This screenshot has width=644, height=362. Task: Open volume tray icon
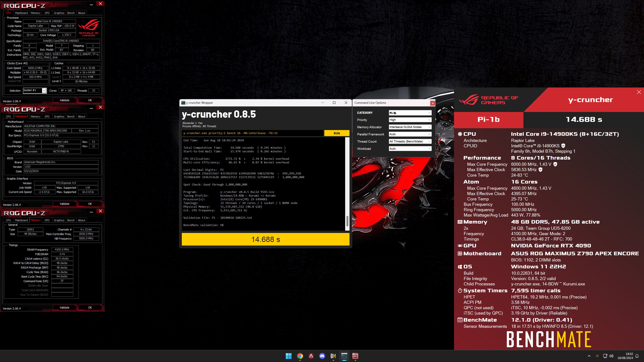[611, 356]
